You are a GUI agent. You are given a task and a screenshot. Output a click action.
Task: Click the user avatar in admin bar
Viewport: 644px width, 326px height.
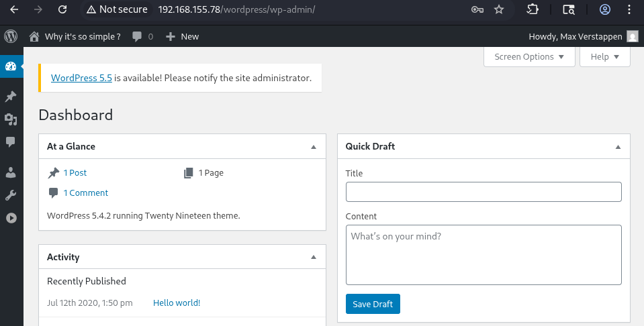[633, 36]
